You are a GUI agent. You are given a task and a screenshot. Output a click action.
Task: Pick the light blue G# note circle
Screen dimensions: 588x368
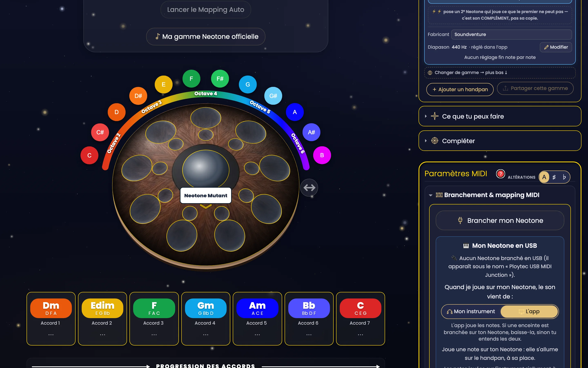pos(273,96)
